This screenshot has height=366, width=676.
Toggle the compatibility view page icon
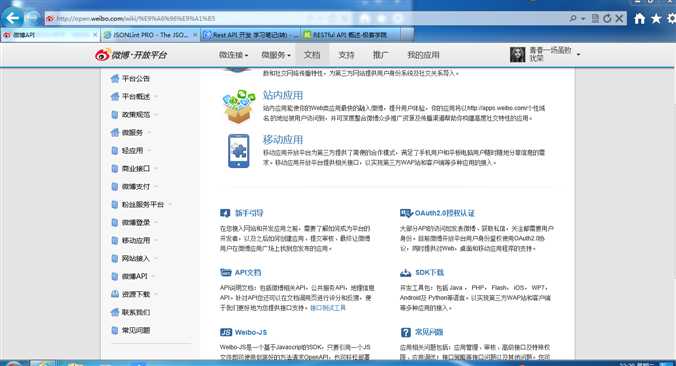coord(595,19)
